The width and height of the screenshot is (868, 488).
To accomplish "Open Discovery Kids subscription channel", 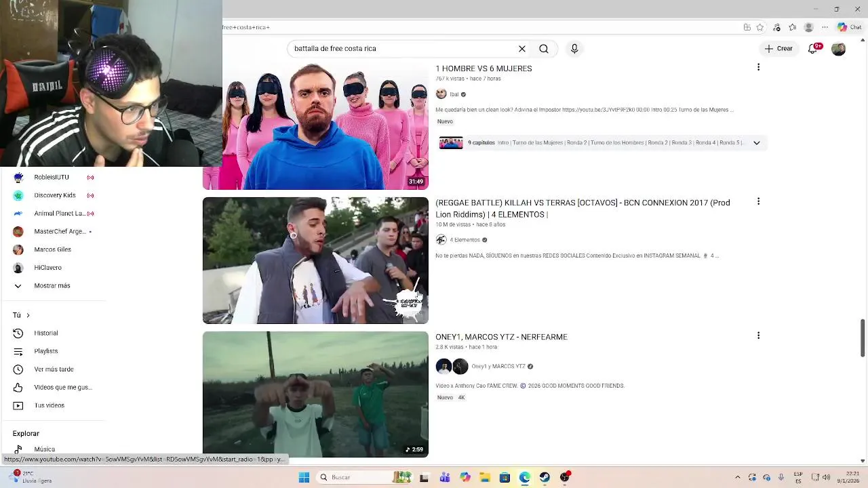I will pos(54,195).
